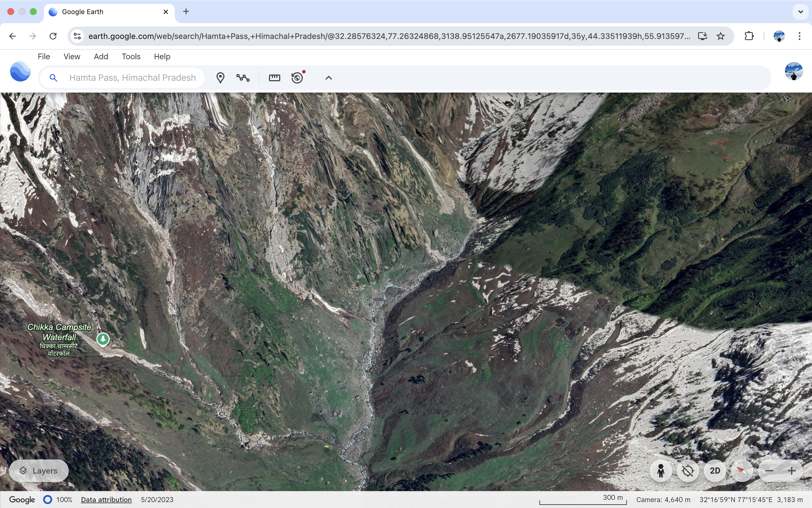Click the coordinates 32°16'59"N 77°15'45"E
This screenshot has height=508, width=812.
tap(736, 500)
